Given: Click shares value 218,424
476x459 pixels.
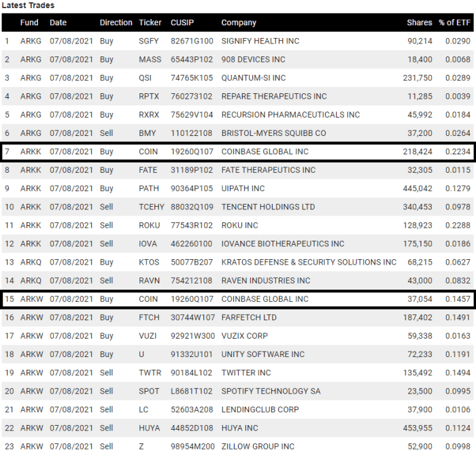Looking at the screenshot, I should pos(418,152).
